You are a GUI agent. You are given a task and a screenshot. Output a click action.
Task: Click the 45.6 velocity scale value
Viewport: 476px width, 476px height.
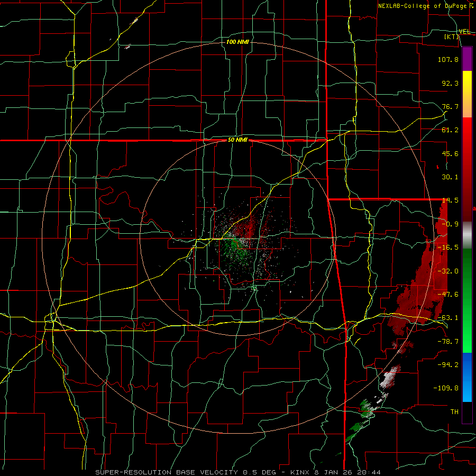(450, 153)
